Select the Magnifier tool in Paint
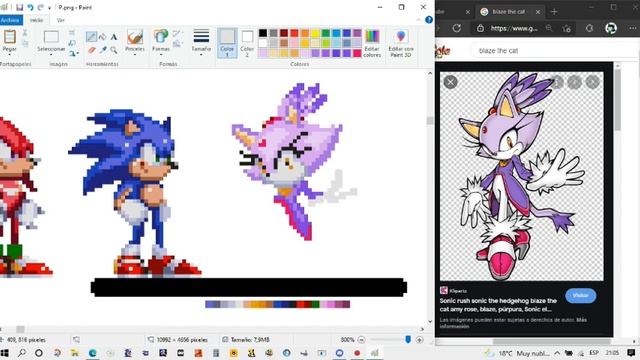This screenshot has width=640, height=360. coord(114,50)
